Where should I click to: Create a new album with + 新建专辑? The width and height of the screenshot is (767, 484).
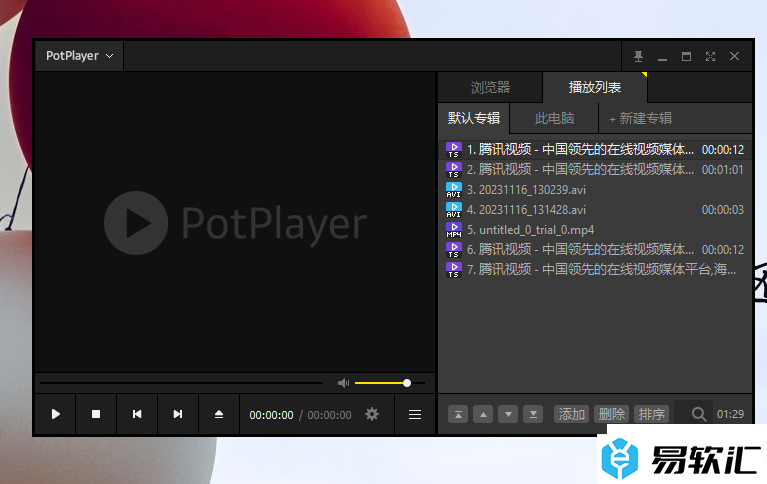(x=640, y=118)
